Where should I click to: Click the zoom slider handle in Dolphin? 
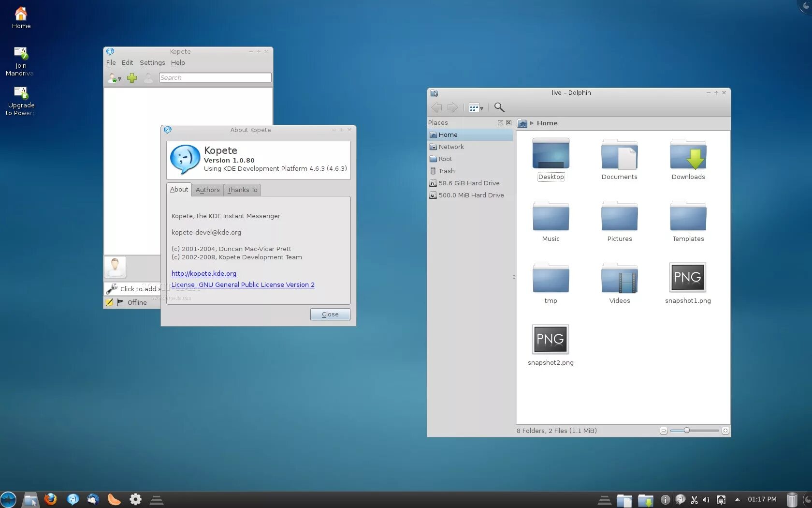coord(686,431)
